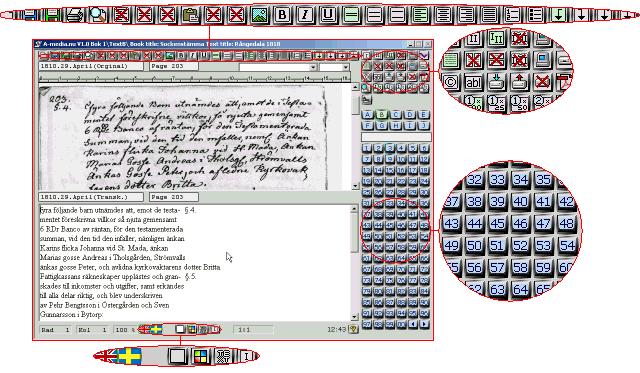Viewport: 640px width, 373px height.
Task: Switch to the large British flag language
Action: pyautogui.click(x=106, y=356)
